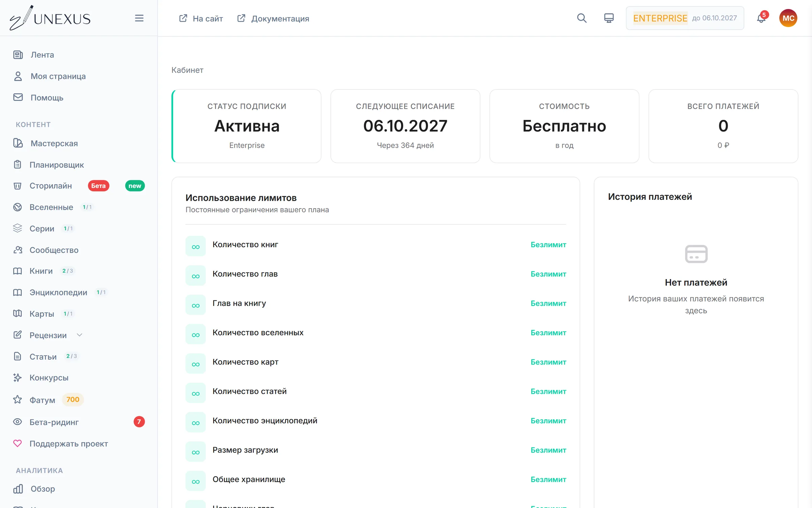This screenshot has height=508, width=812.
Task: Click the Статус подписки Активна card
Action: (x=246, y=126)
